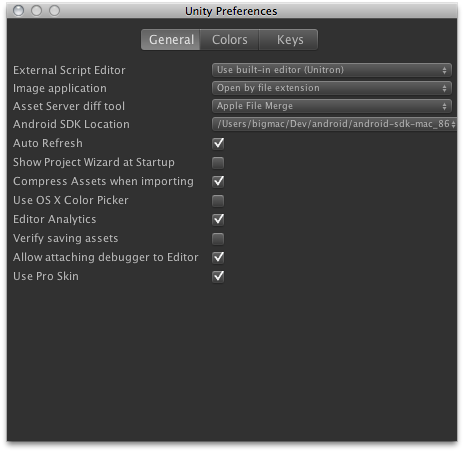
Task: Disable Auto Refresh checkbox
Action: [218, 143]
